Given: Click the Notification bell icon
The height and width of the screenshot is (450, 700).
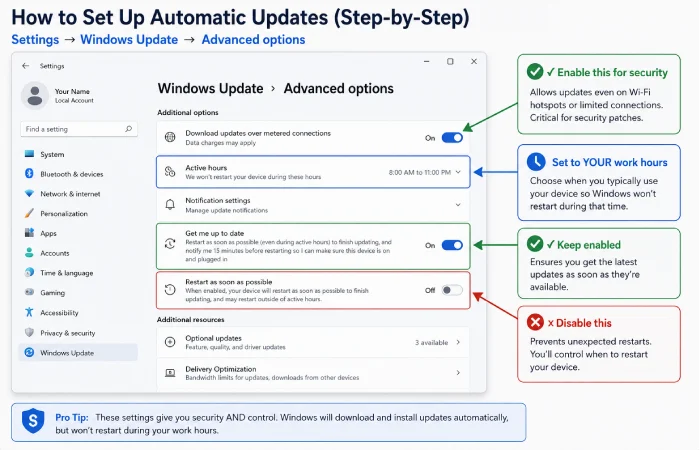Looking at the screenshot, I should [x=170, y=204].
